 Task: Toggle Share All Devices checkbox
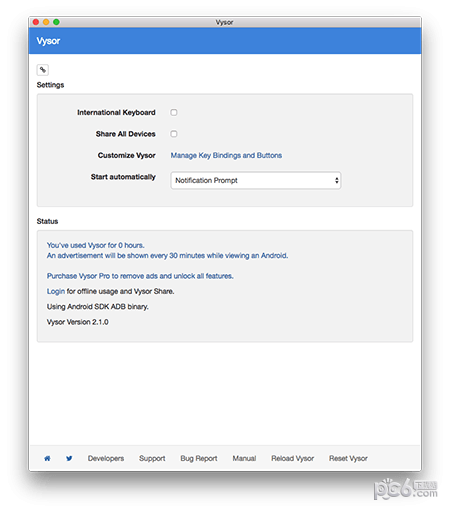[174, 134]
